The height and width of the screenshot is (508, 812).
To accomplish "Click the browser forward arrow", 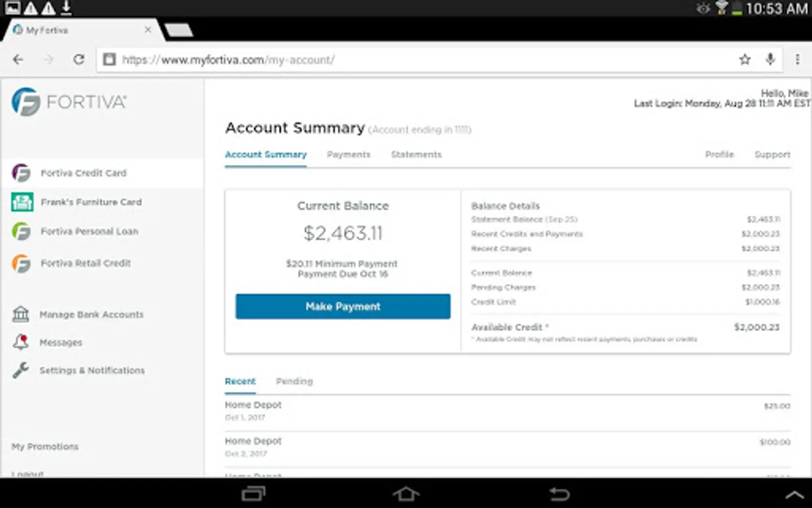I will click(49, 59).
